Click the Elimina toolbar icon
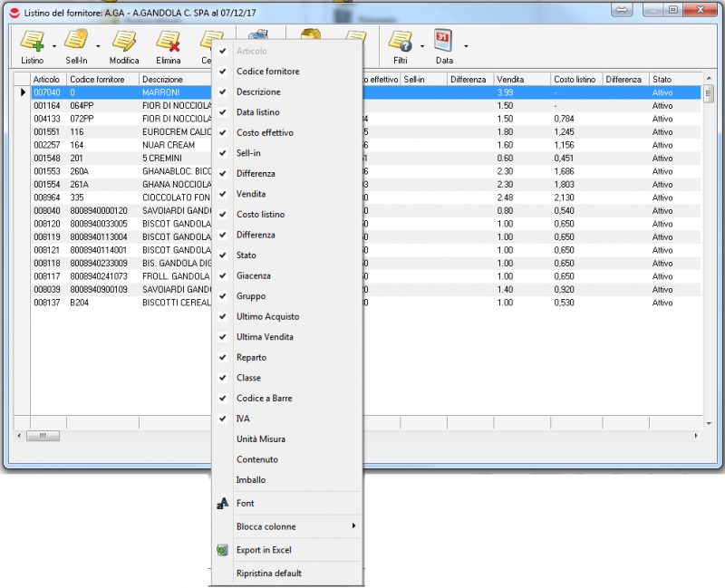Image resolution: width=725 pixels, height=588 pixels. point(168,42)
